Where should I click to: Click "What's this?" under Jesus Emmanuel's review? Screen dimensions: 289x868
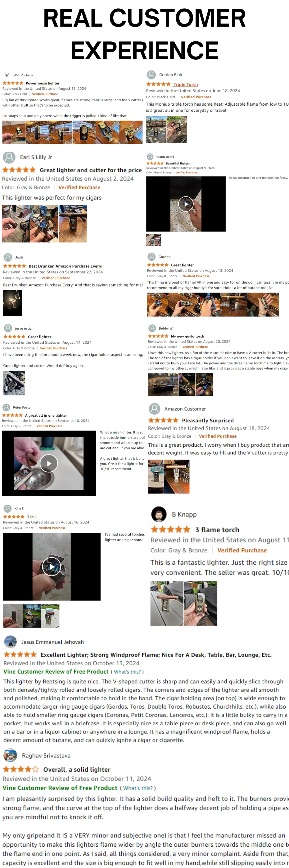(127, 672)
